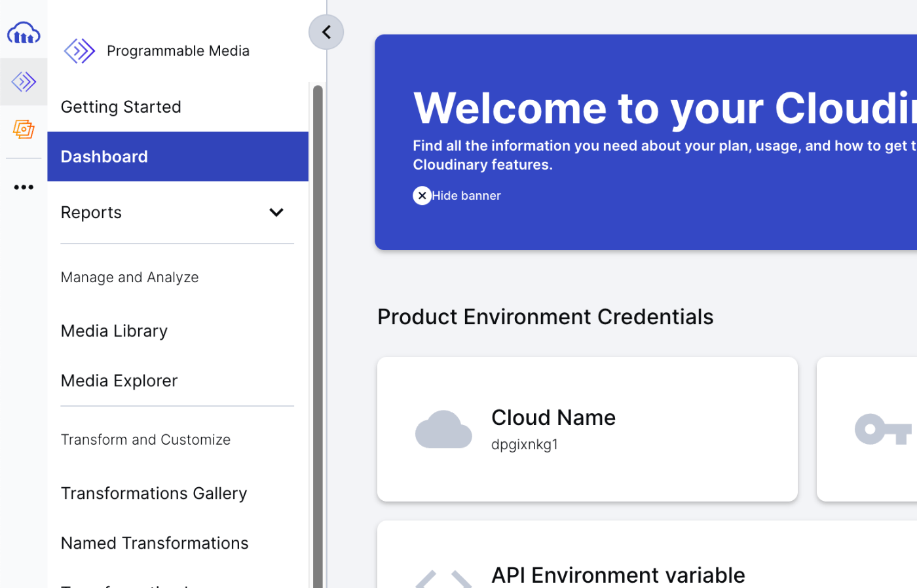Expand the Reports chevron dropdown

pyautogui.click(x=276, y=212)
